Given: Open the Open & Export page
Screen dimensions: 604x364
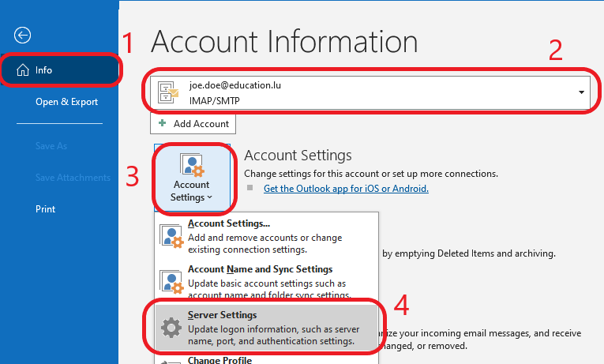Looking at the screenshot, I should point(66,102).
